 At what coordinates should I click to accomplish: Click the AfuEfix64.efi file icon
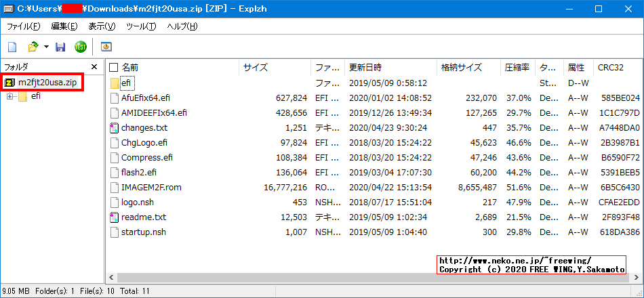[115, 98]
